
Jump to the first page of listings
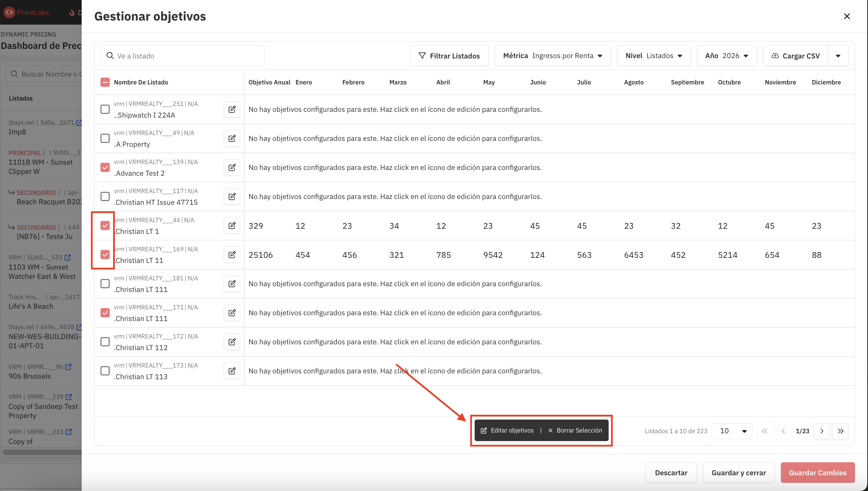click(765, 431)
